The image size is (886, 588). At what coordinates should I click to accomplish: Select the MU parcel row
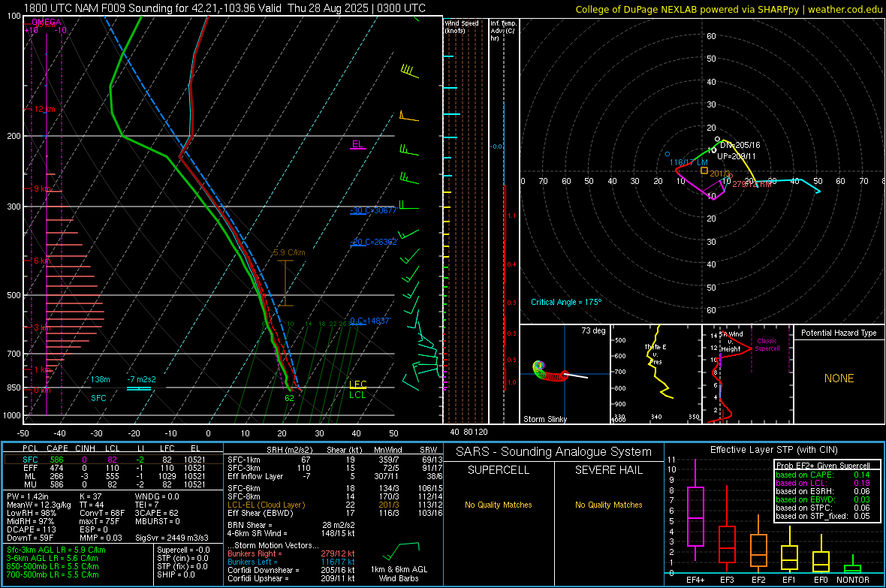pyautogui.click(x=113, y=484)
